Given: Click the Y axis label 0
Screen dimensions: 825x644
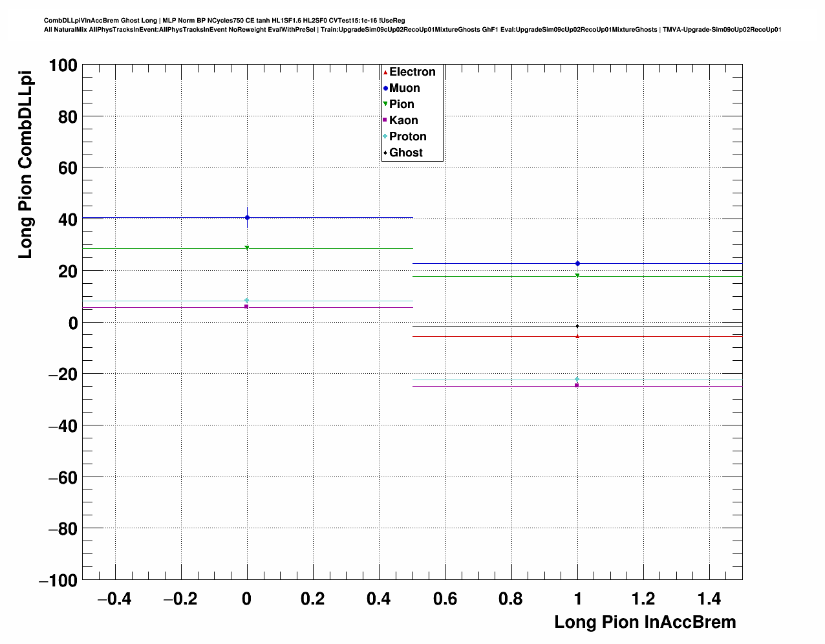Looking at the screenshot, I should (73, 323).
